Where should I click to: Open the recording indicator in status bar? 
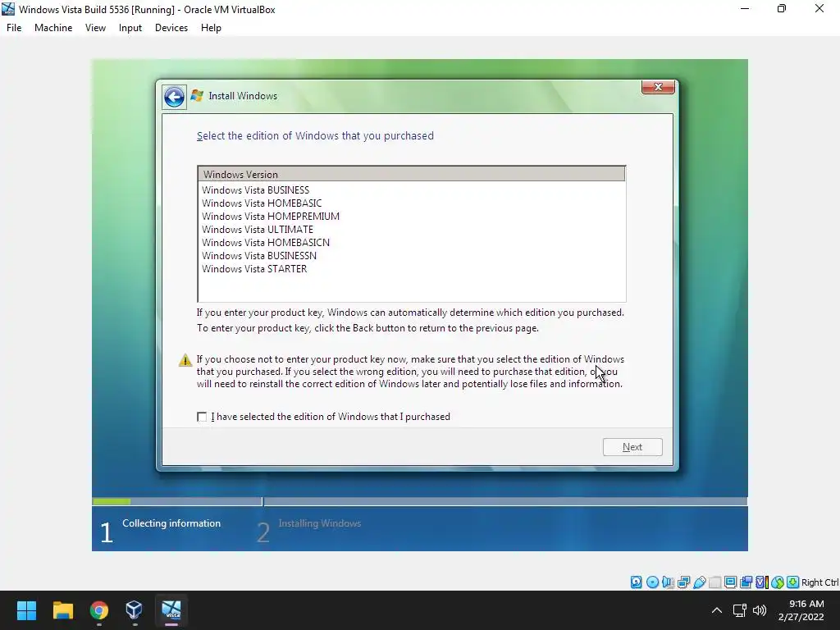click(746, 582)
